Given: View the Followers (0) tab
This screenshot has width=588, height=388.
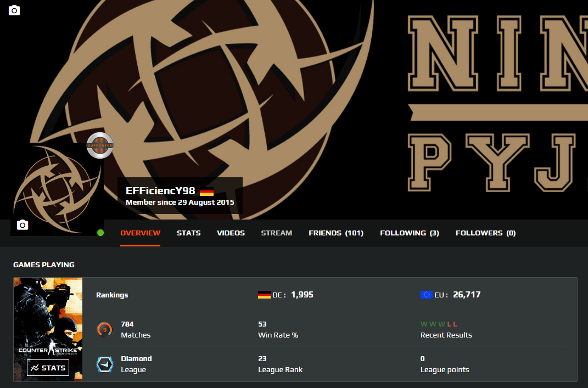Looking at the screenshot, I should click(x=486, y=233).
